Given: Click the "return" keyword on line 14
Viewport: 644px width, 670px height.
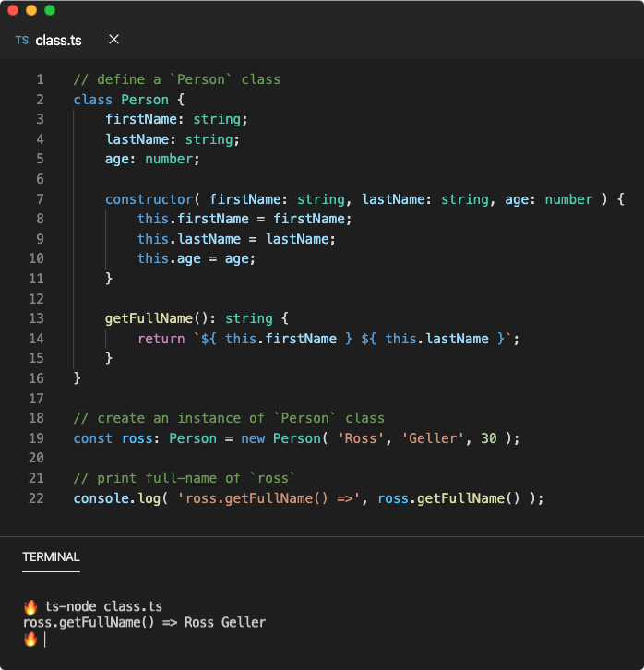Looking at the screenshot, I should 161,339.
